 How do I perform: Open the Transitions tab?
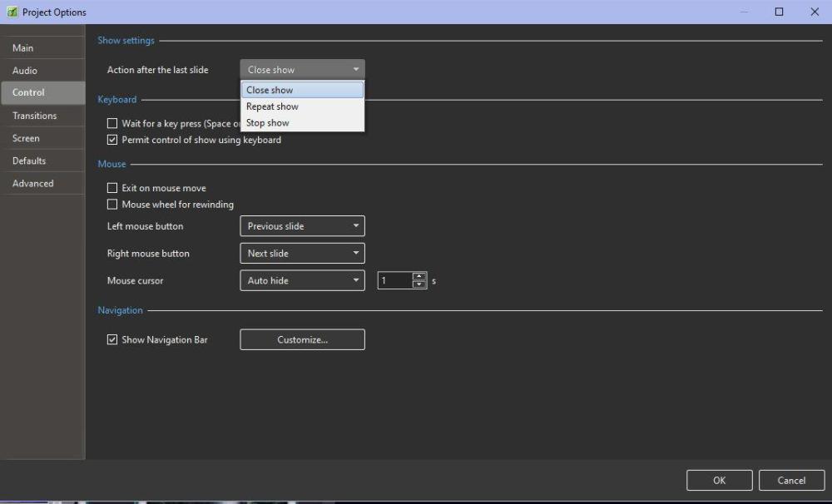click(35, 116)
